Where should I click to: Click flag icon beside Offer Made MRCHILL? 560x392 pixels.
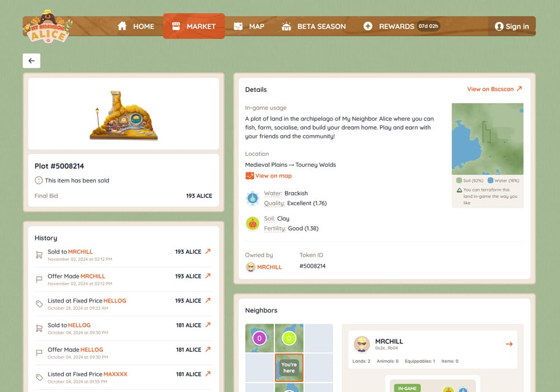(39, 279)
